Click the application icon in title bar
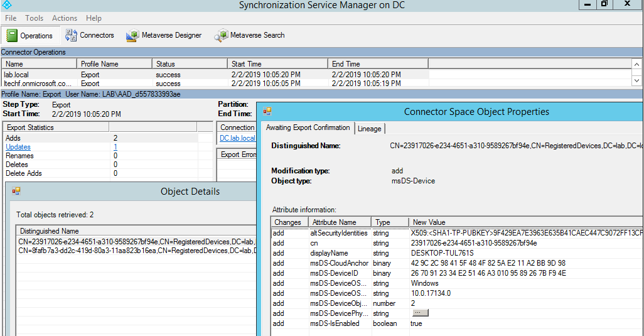Screen dimensions: 644x336 pyautogui.click(x=8, y=5)
